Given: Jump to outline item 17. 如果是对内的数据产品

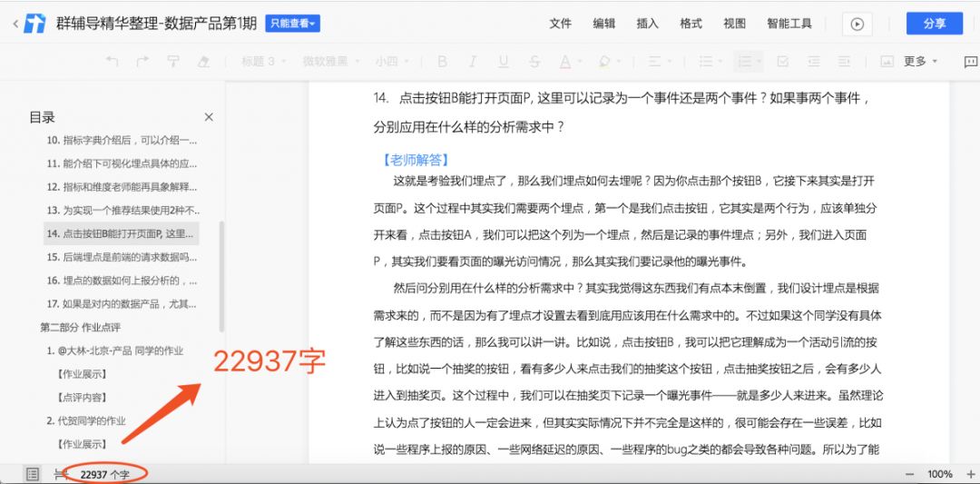Looking at the screenshot, I should point(122,304).
